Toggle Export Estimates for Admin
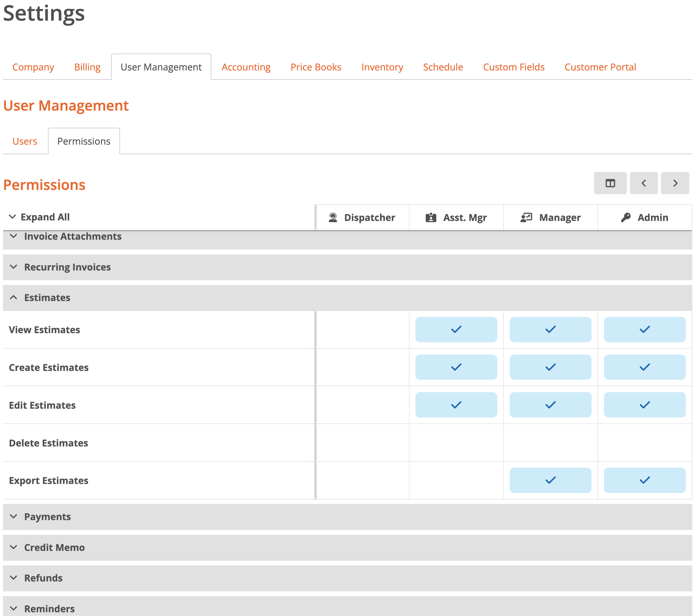The width and height of the screenshot is (699, 616). [645, 480]
